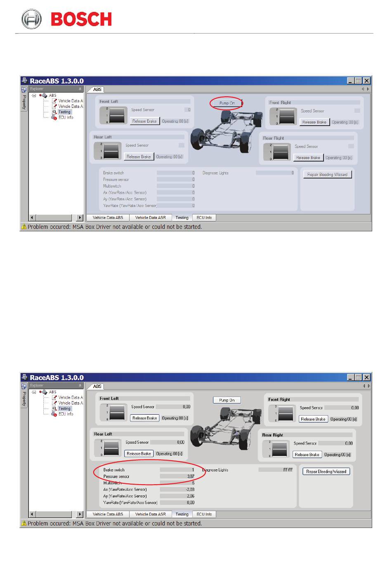Lower window: click Pressure sensor value 3,87
The image size is (392, 573).
[x=177, y=476]
